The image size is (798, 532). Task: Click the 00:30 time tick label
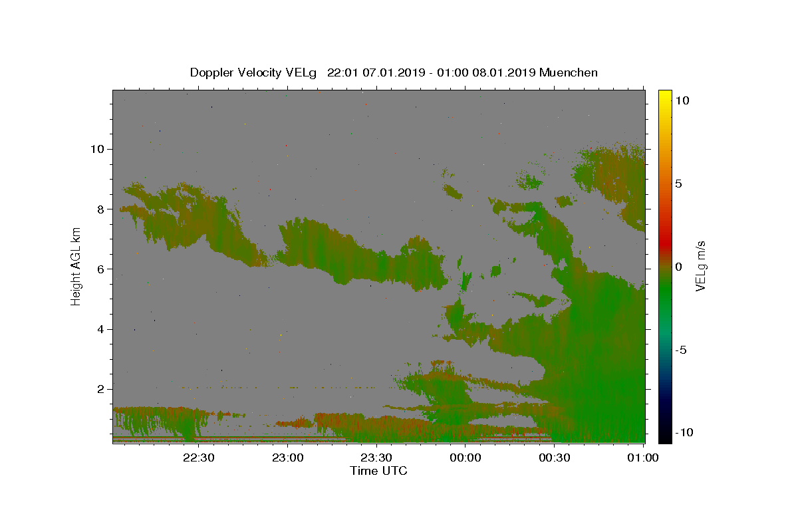555,458
